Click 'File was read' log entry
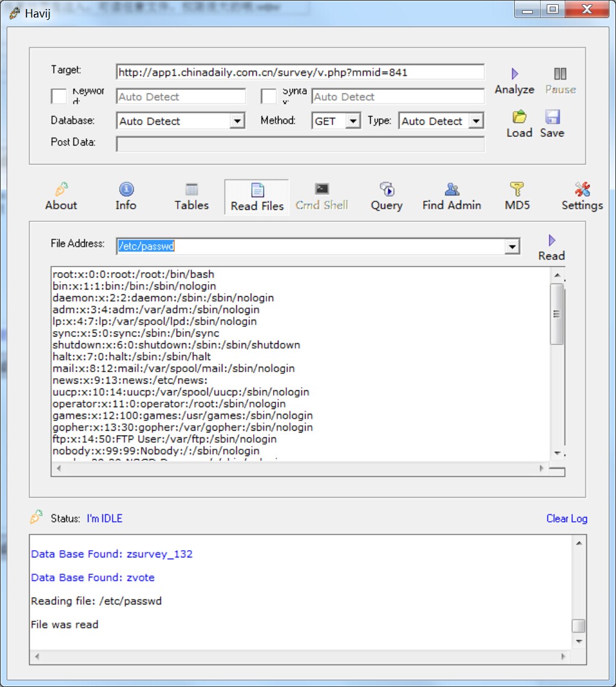Image resolution: width=616 pixels, height=687 pixels. (65, 624)
